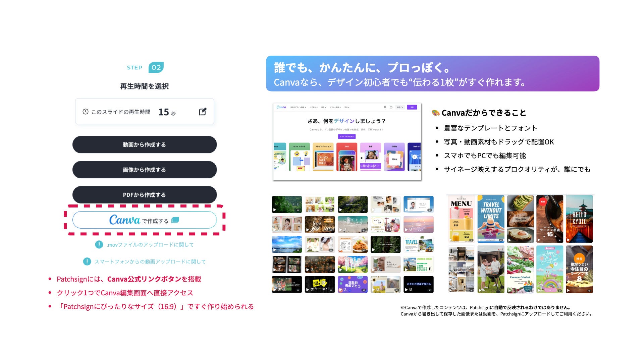The height and width of the screenshot is (362, 644).
Task: Click 画像から作成する button
Action: point(144,170)
